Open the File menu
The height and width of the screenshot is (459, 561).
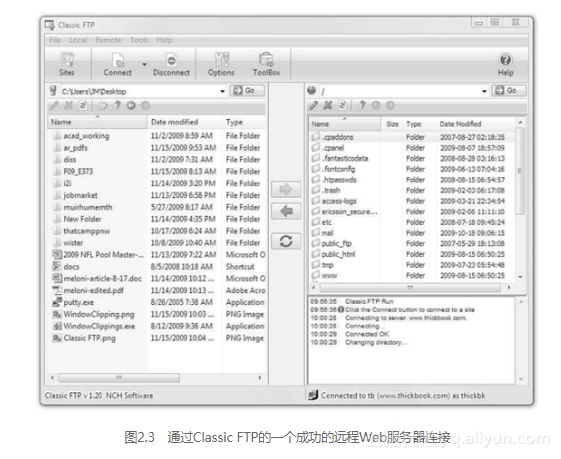click(55, 40)
